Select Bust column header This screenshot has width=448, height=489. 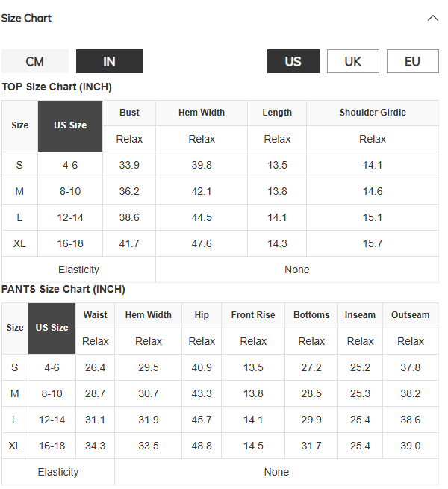coord(129,113)
